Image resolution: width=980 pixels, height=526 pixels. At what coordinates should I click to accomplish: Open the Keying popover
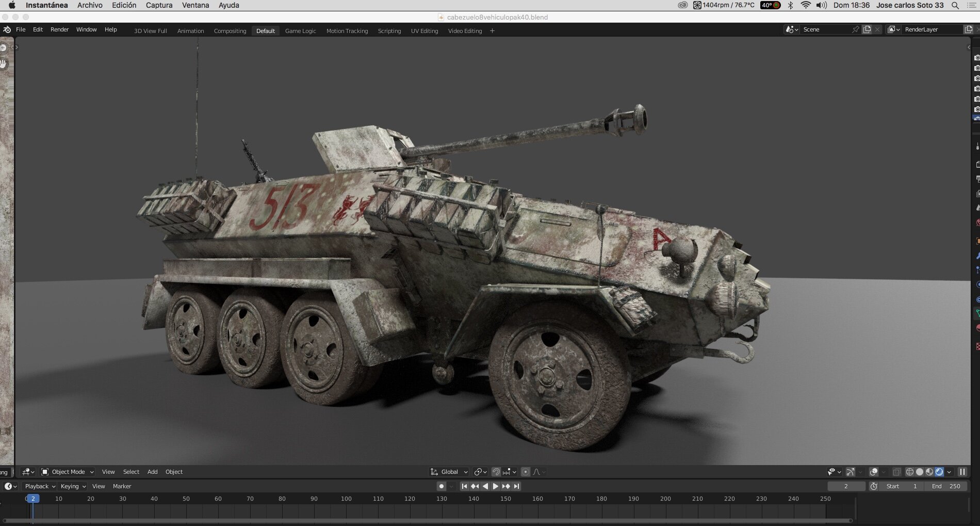[x=73, y=486]
